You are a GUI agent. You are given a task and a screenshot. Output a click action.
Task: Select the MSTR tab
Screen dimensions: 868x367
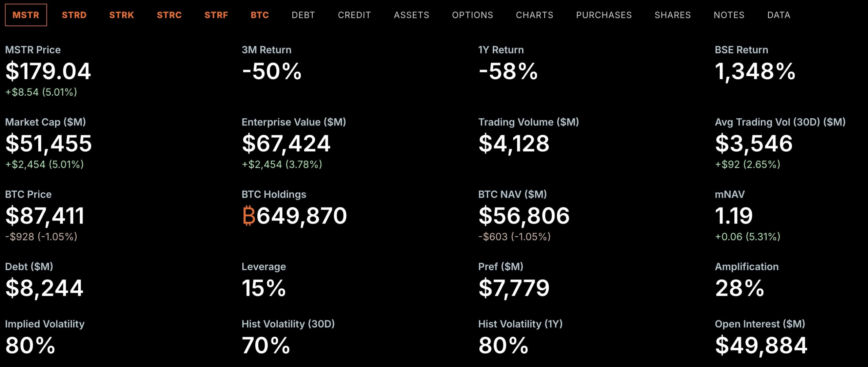pyautogui.click(x=26, y=15)
